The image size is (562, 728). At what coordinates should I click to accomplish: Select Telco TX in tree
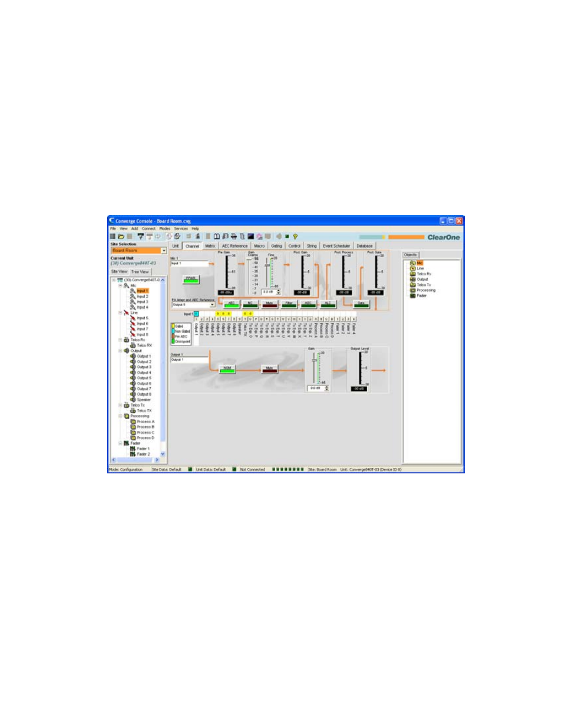tap(144, 411)
